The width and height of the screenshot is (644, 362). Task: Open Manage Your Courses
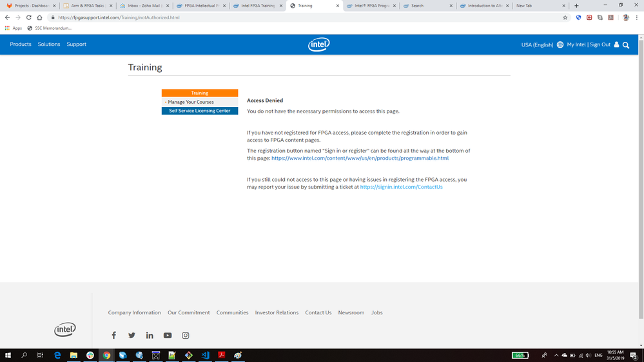[191, 102]
